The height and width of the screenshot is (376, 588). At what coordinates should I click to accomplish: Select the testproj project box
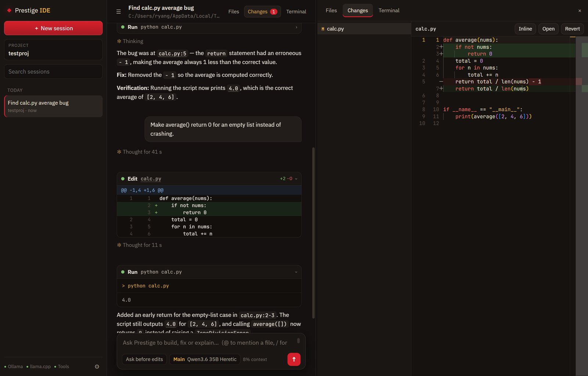pos(53,50)
